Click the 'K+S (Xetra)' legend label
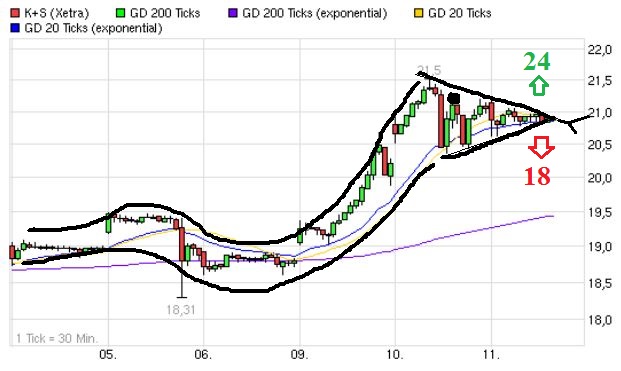Viewport: 621px width, 371px height. [x=56, y=13]
